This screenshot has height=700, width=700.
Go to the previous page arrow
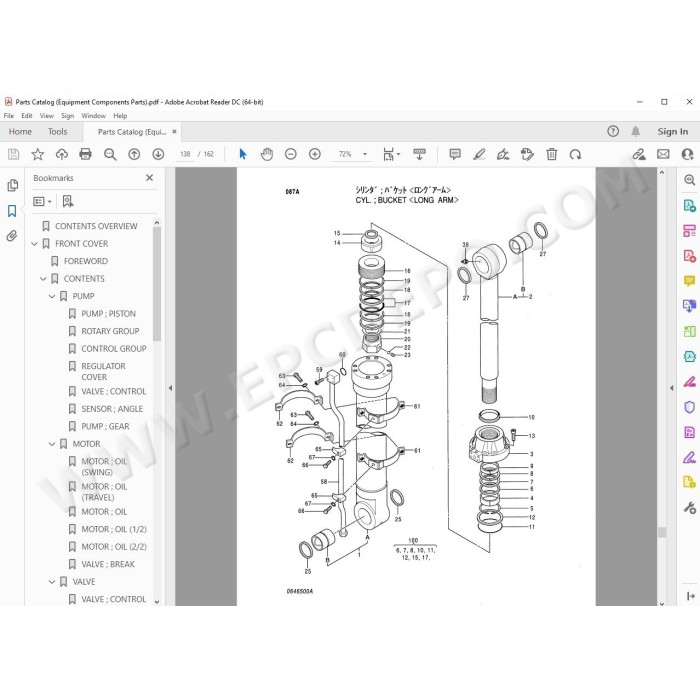(134, 154)
